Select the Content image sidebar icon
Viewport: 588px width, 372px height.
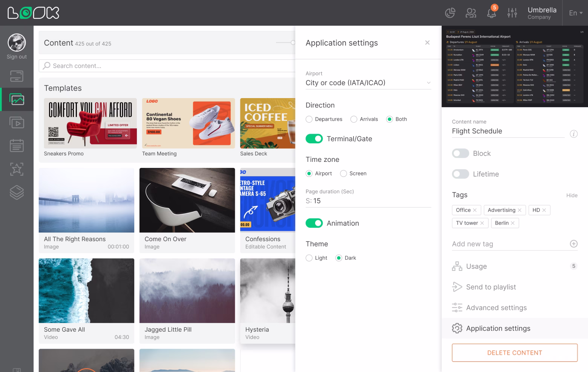17,99
